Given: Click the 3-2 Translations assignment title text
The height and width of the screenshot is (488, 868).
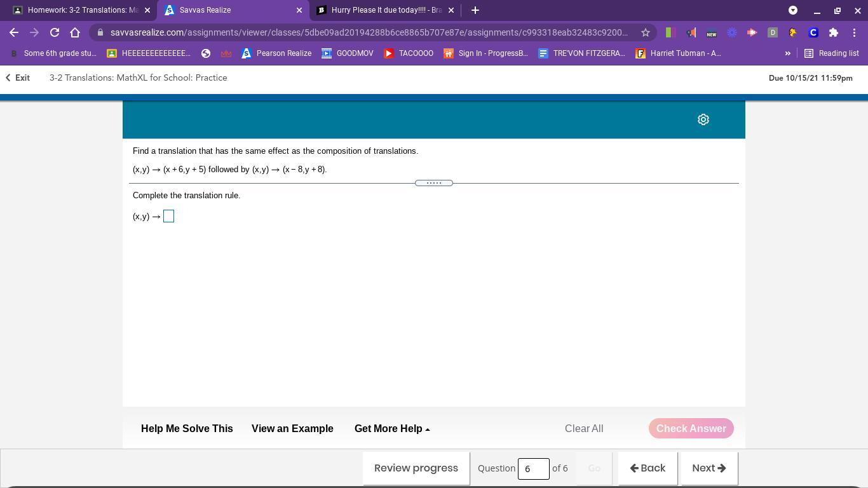Looking at the screenshot, I should click(139, 78).
